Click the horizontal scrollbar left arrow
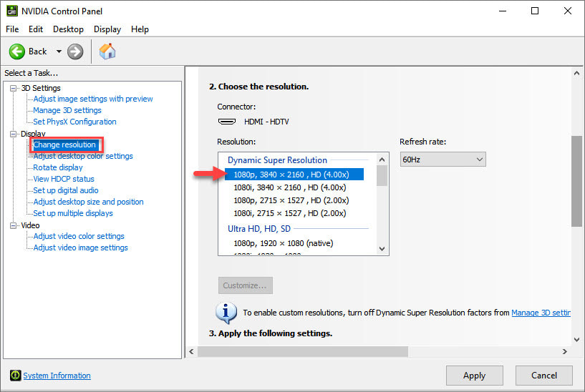 (192, 351)
